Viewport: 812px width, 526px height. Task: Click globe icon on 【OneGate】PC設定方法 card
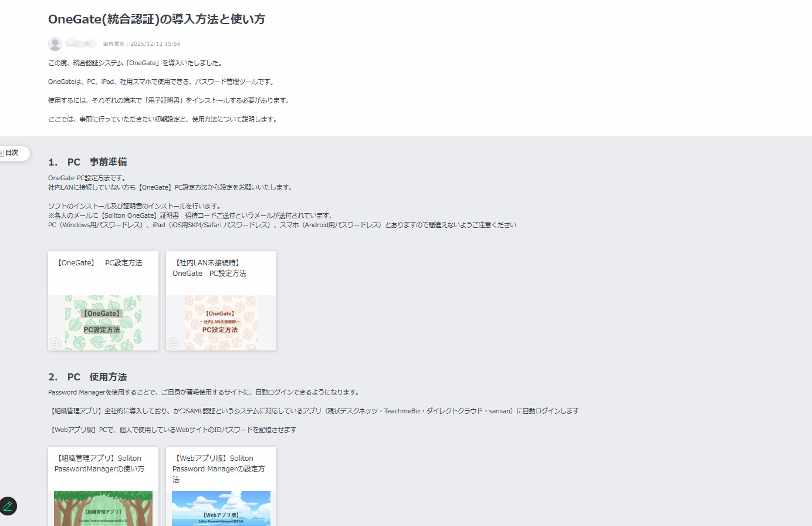click(x=55, y=343)
